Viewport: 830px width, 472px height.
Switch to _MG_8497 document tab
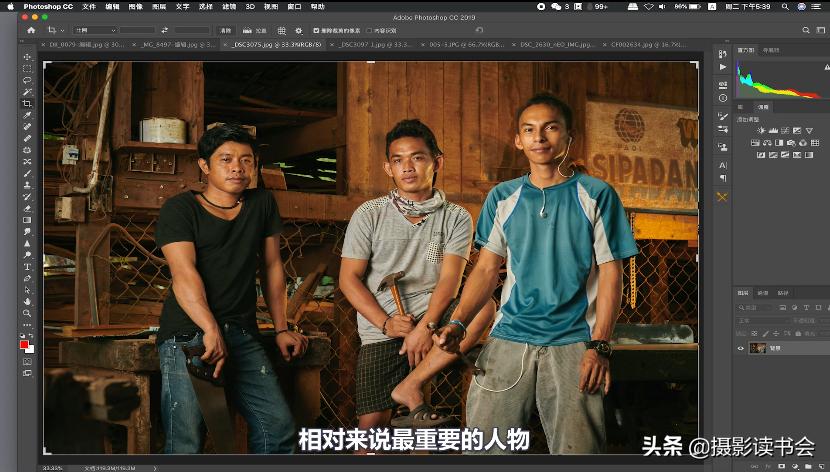click(175, 45)
